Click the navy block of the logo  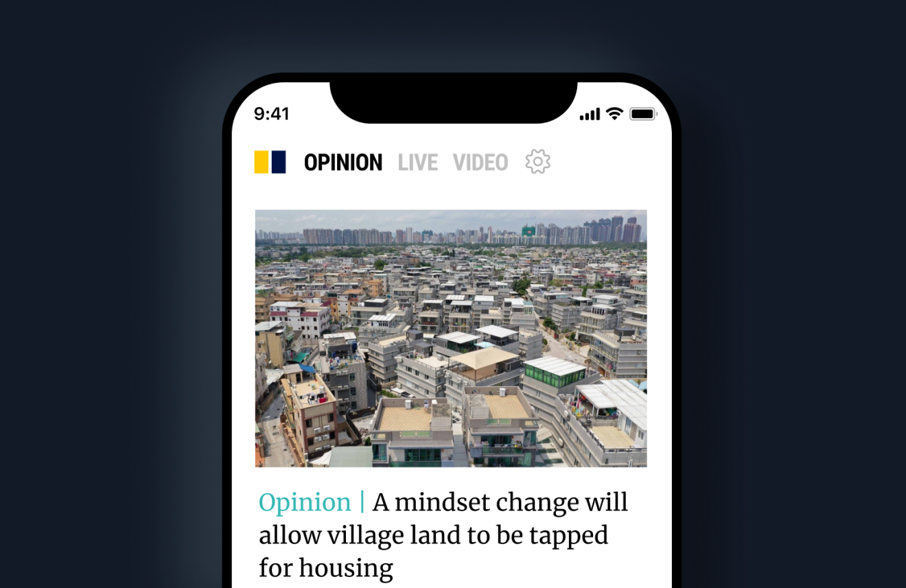279,162
